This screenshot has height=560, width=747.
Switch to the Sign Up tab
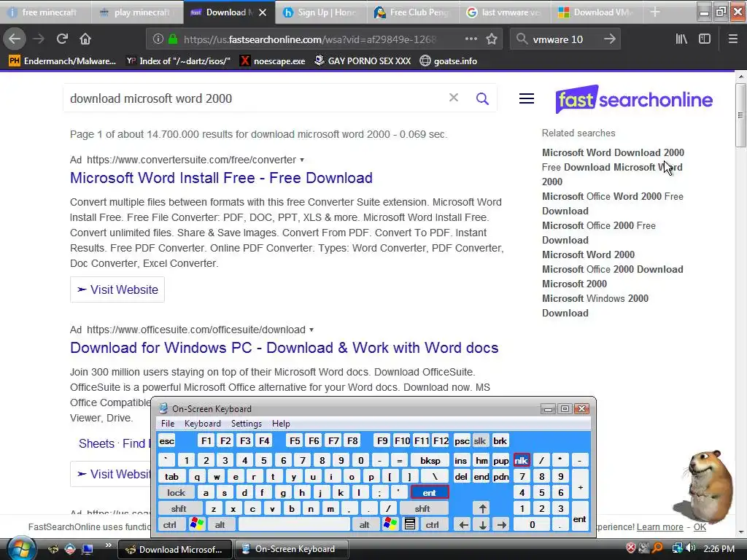(x=321, y=12)
